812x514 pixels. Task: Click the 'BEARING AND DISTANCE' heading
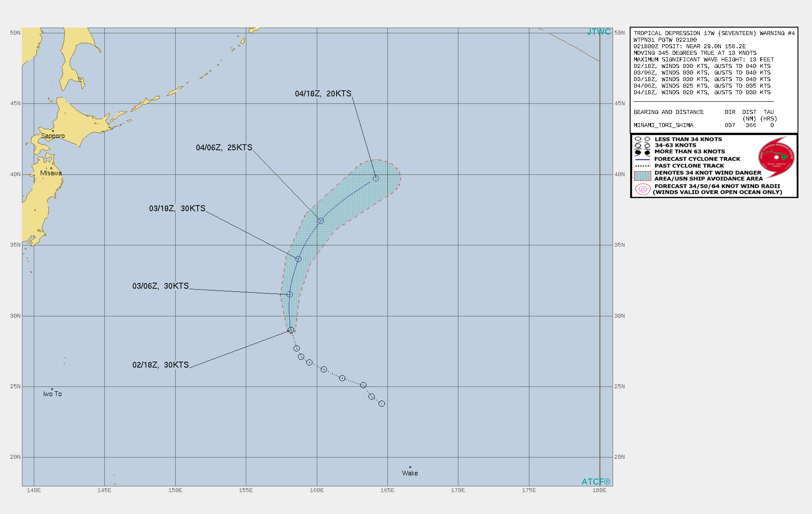click(x=668, y=112)
